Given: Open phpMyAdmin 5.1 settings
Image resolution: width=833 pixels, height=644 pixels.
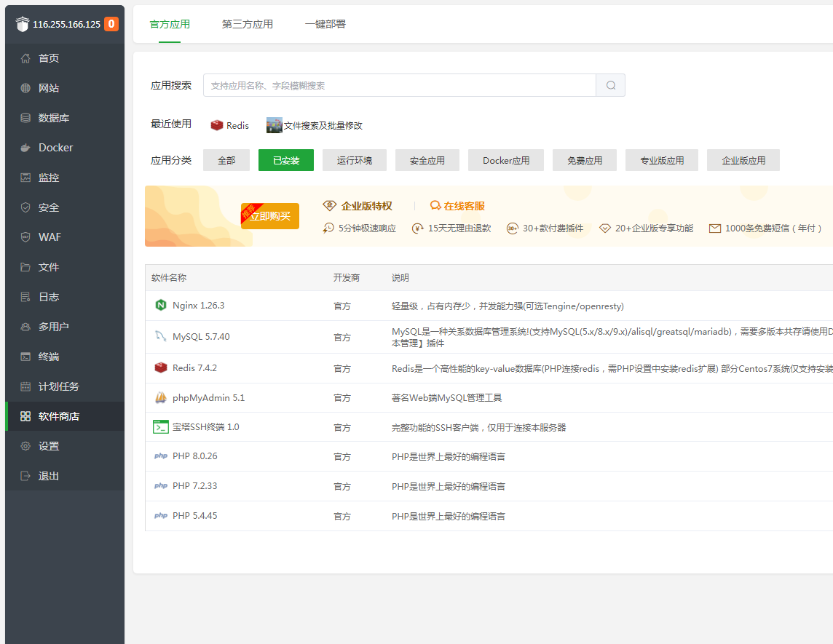Looking at the screenshot, I should (x=208, y=397).
